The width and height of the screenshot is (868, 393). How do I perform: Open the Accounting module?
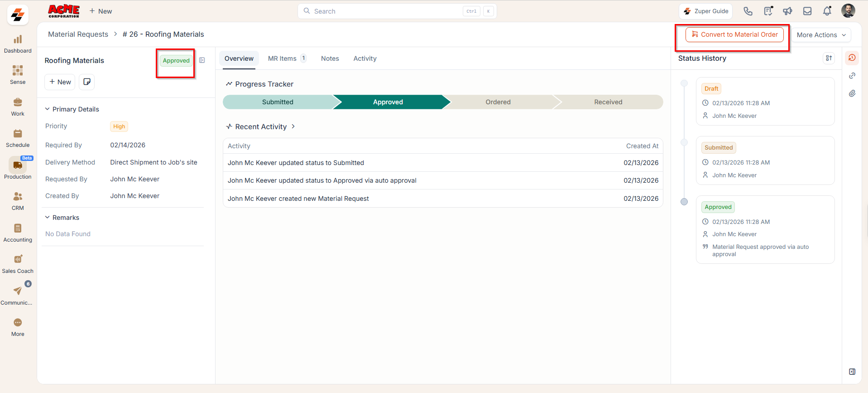pos(18,233)
